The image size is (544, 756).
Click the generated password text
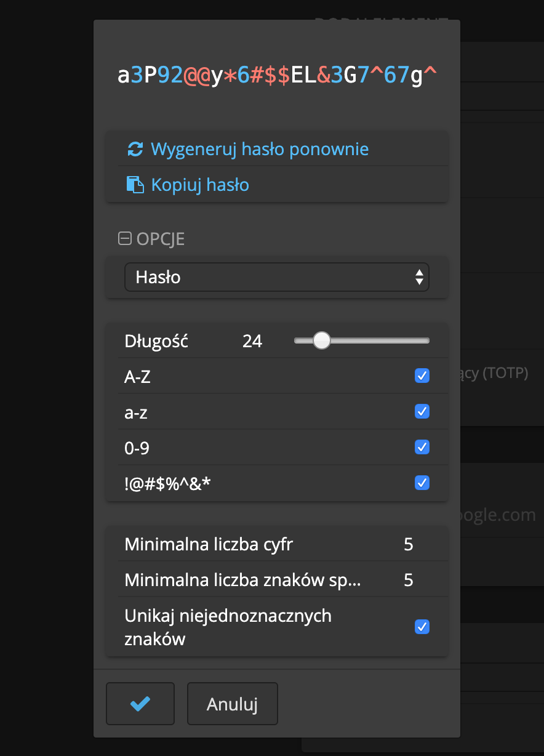click(x=277, y=74)
